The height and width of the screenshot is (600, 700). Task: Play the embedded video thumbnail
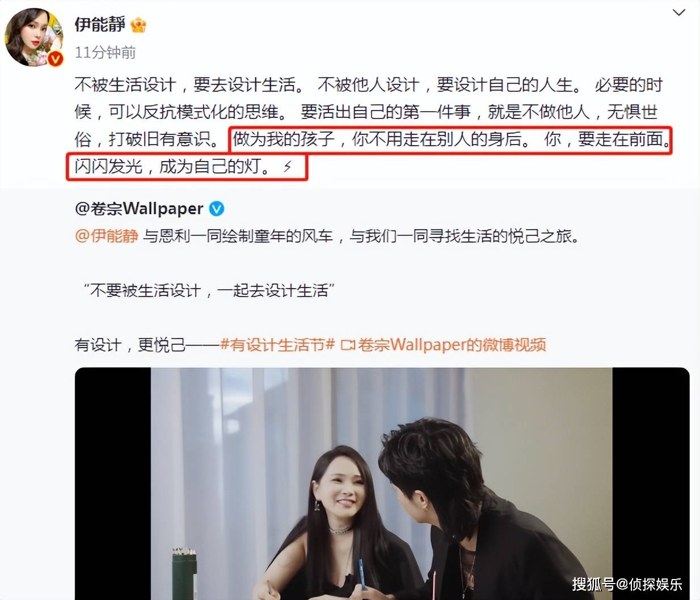click(x=382, y=483)
